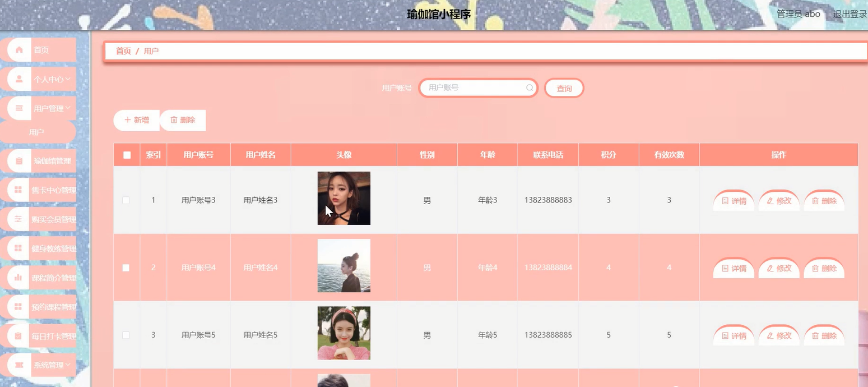868x387 pixels.
Task: Open 详情 for 用户账号4
Action: 734,268
